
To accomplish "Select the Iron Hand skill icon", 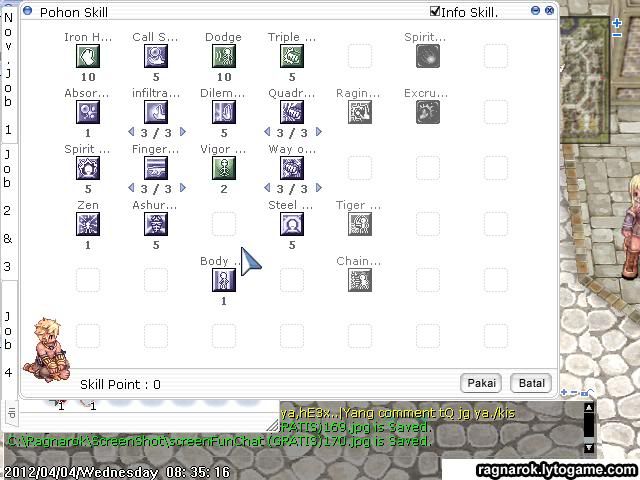I will tap(88, 56).
